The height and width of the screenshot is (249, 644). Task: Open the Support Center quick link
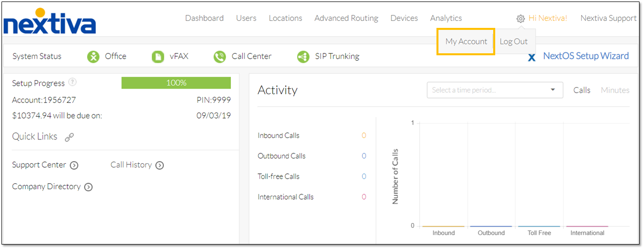39,165
